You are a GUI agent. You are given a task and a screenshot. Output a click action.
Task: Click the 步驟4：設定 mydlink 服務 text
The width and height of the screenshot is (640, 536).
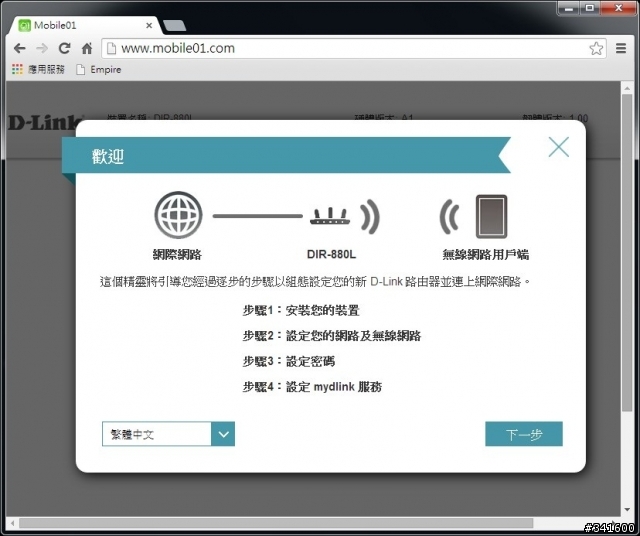pos(312,387)
